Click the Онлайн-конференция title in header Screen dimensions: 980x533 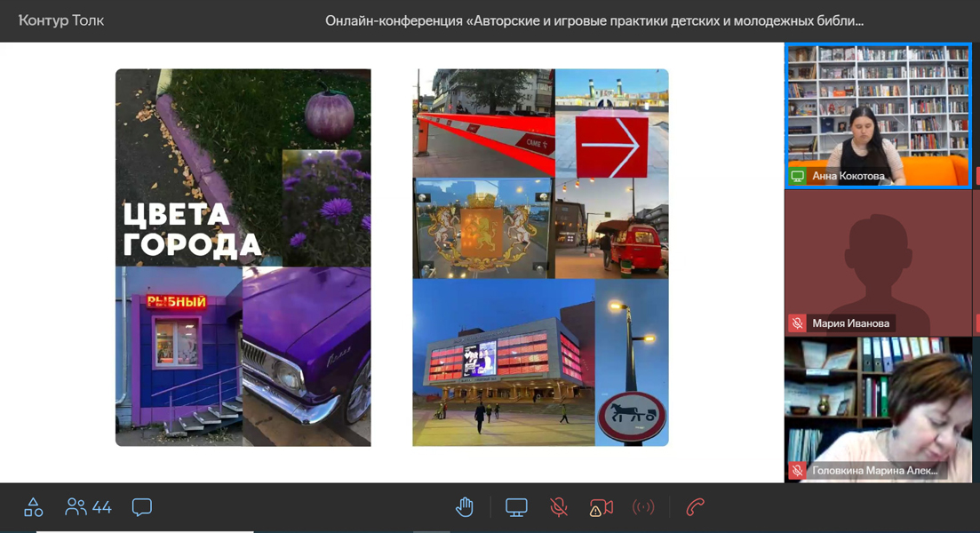594,20
